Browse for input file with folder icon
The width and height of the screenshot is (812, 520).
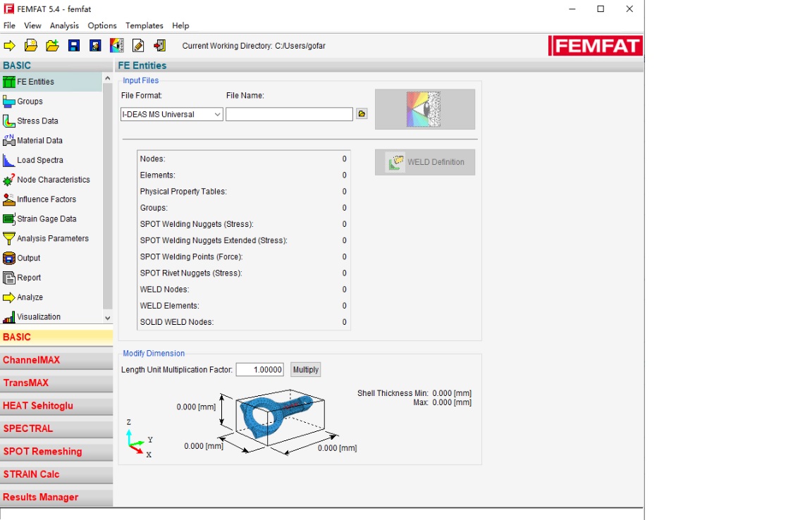(362, 114)
